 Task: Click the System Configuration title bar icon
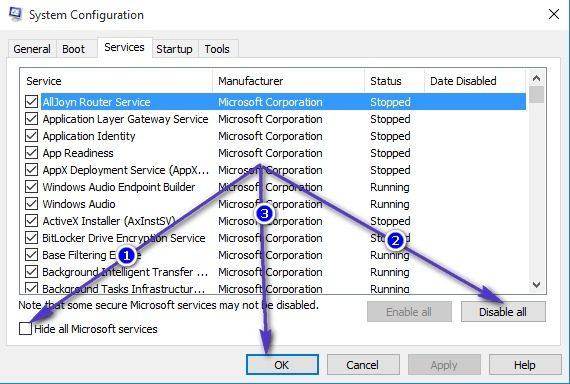point(15,14)
